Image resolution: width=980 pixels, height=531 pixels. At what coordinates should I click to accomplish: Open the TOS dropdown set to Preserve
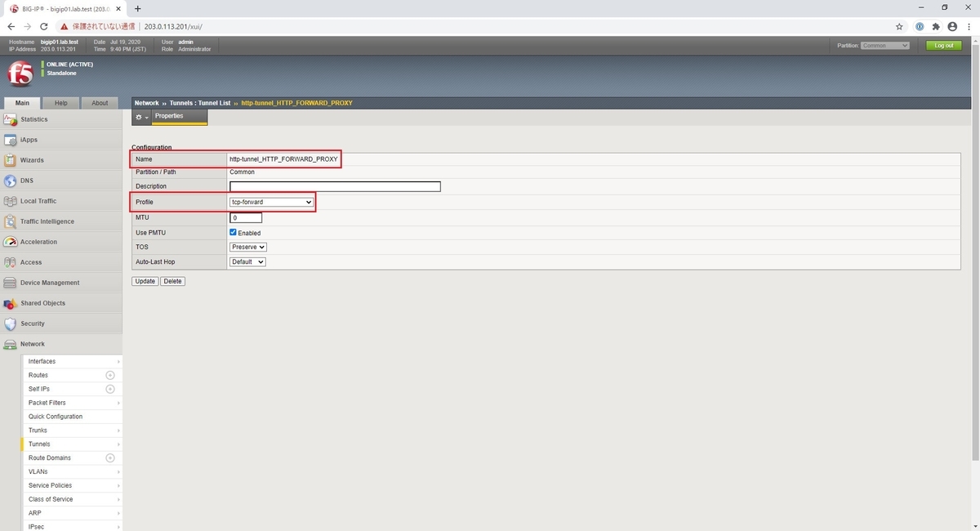coord(247,247)
